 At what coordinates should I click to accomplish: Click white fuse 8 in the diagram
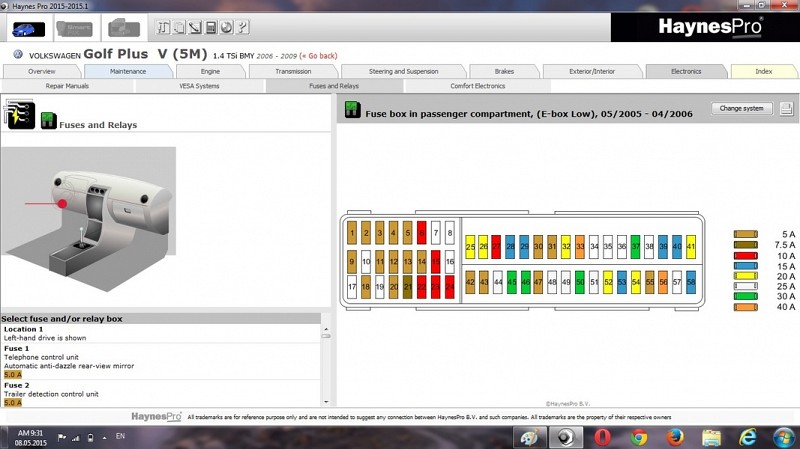click(449, 233)
